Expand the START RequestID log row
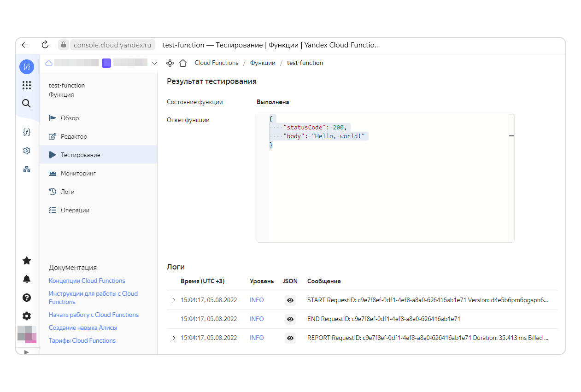 click(x=174, y=300)
